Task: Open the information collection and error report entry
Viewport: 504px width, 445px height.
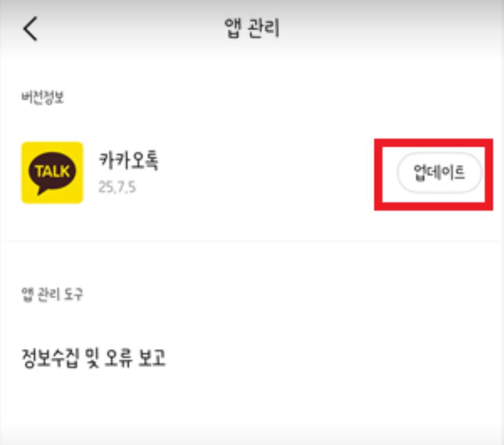Action: click(252, 357)
